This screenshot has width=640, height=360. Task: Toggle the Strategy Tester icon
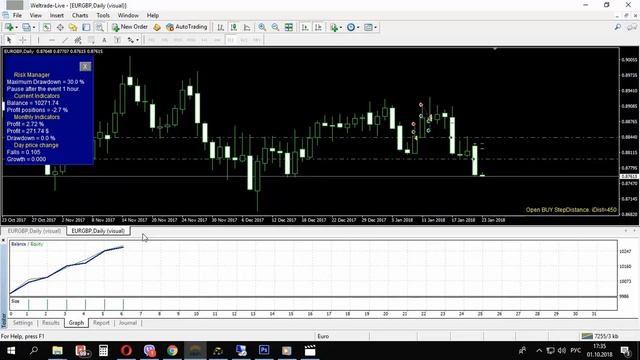pyautogui.click(x=100, y=27)
